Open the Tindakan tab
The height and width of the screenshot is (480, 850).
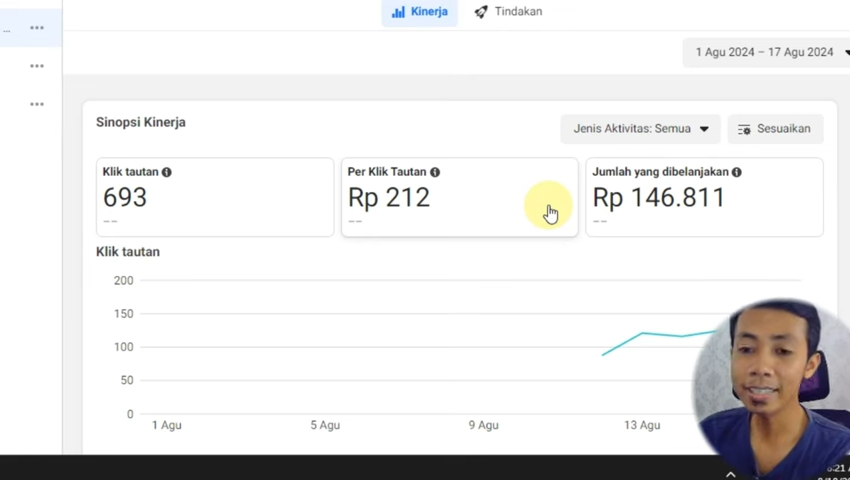508,12
